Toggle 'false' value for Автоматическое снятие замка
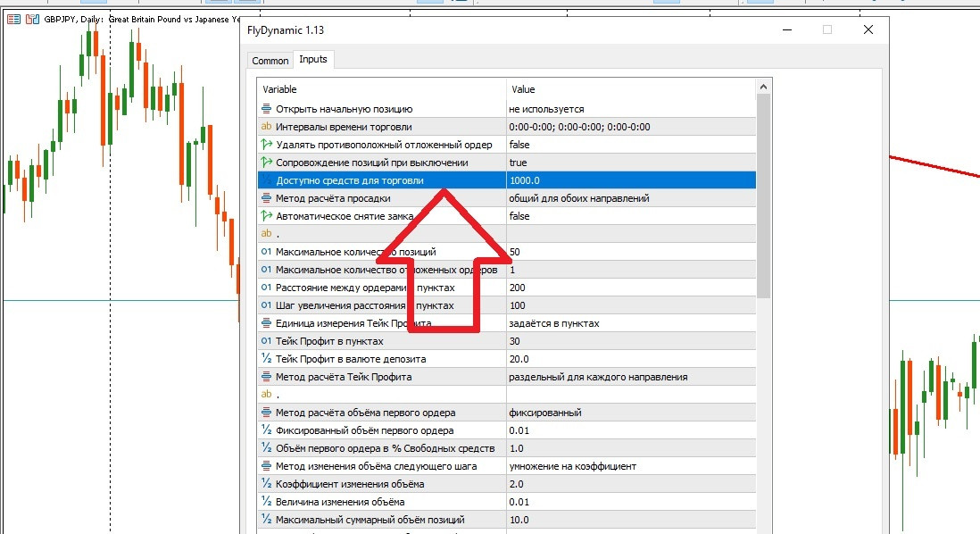 [x=631, y=216]
